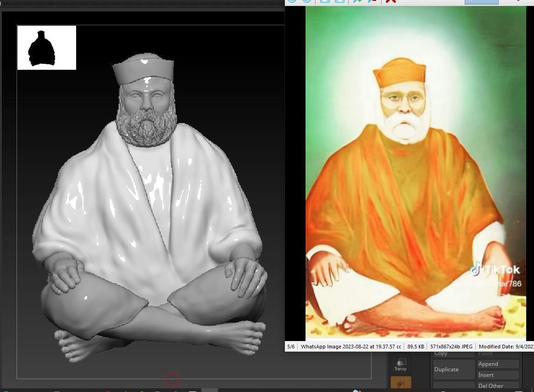534x392 pixels.
Task: Toggle the Transp transparency button
Action: pyautogui.click(x=400, y=365)
